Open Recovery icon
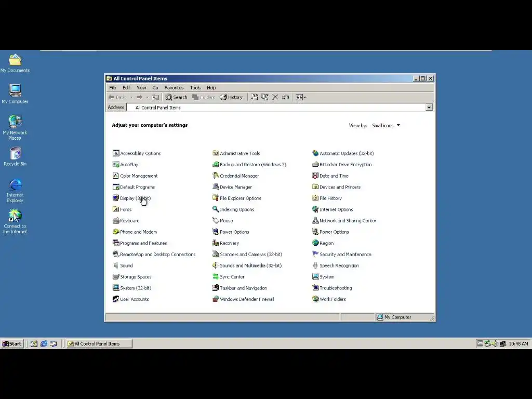Viewport: 532px width, 399px height. tap(216, 243)
